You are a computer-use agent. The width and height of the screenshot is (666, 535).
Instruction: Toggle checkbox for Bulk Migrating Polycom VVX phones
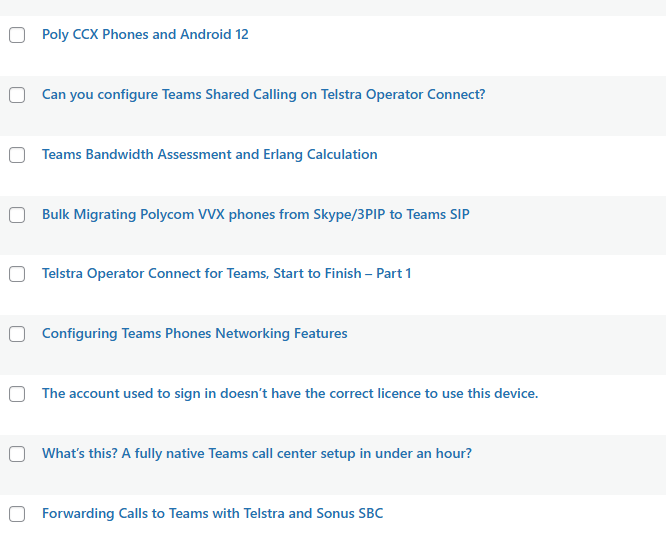17,215
